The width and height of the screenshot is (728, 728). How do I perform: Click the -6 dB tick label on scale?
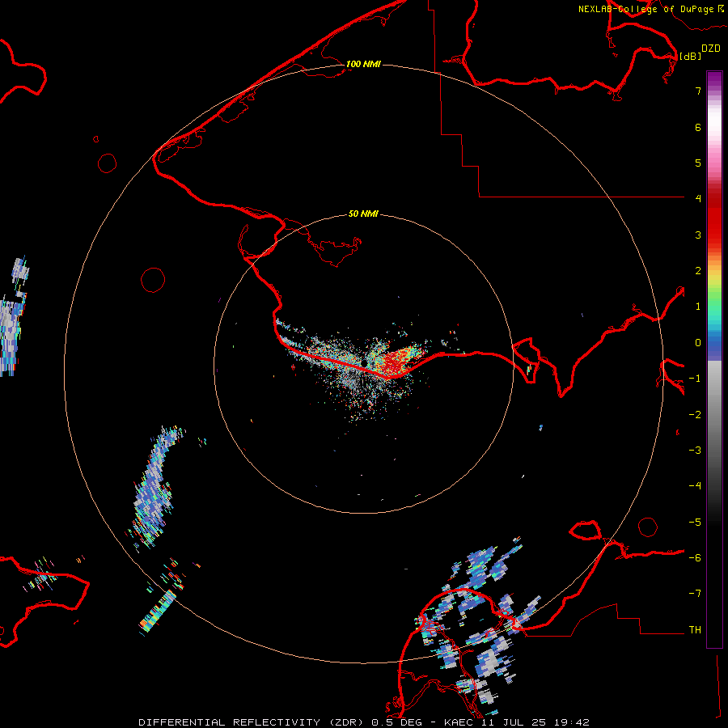point(695,558)
